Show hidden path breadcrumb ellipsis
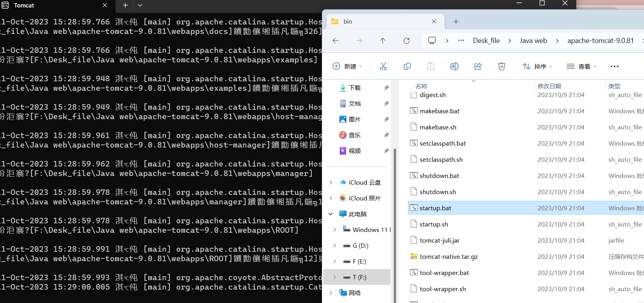Image resolution: width=644 pixels, height=303 pixels. (461, 40)
